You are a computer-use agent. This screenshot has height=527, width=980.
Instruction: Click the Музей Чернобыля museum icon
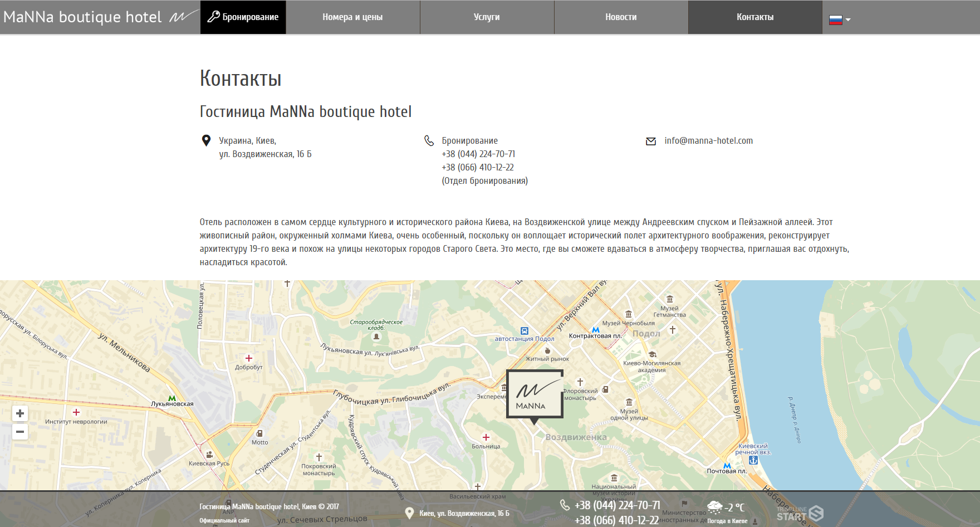tap(629, 314)
